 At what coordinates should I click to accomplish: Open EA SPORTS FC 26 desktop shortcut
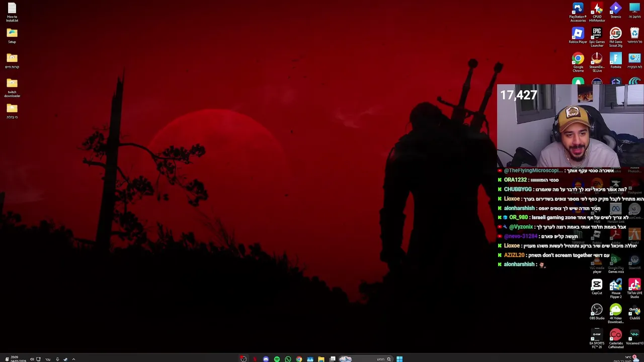[x=597, y=339]
